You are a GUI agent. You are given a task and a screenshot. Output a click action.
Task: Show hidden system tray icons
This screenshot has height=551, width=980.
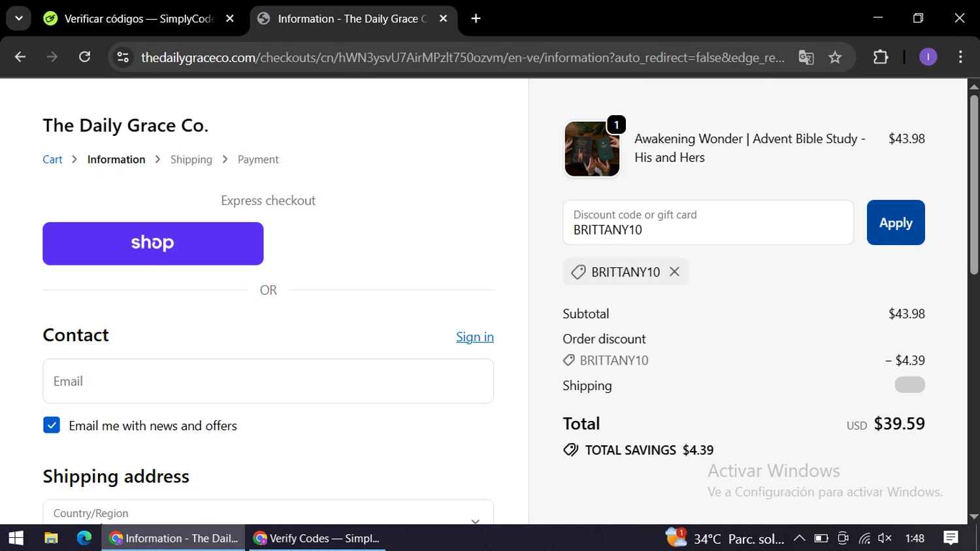point(799,538)
